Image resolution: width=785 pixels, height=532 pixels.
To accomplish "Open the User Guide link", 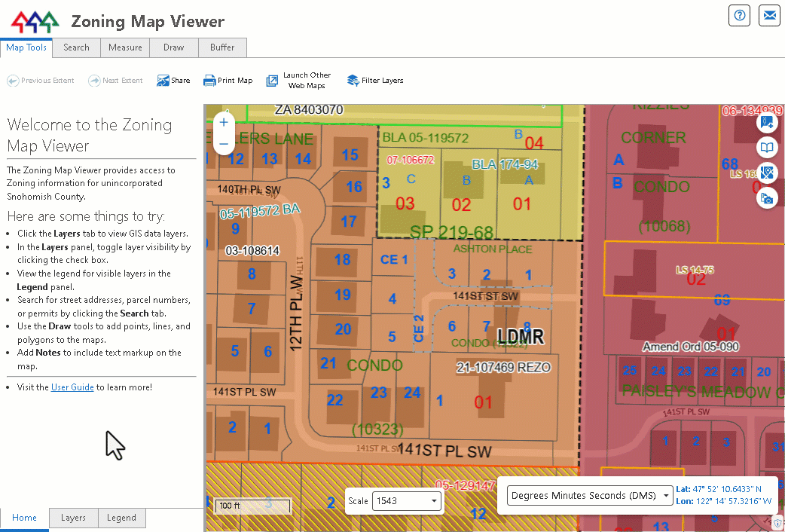I will click(x=72, y=387).
